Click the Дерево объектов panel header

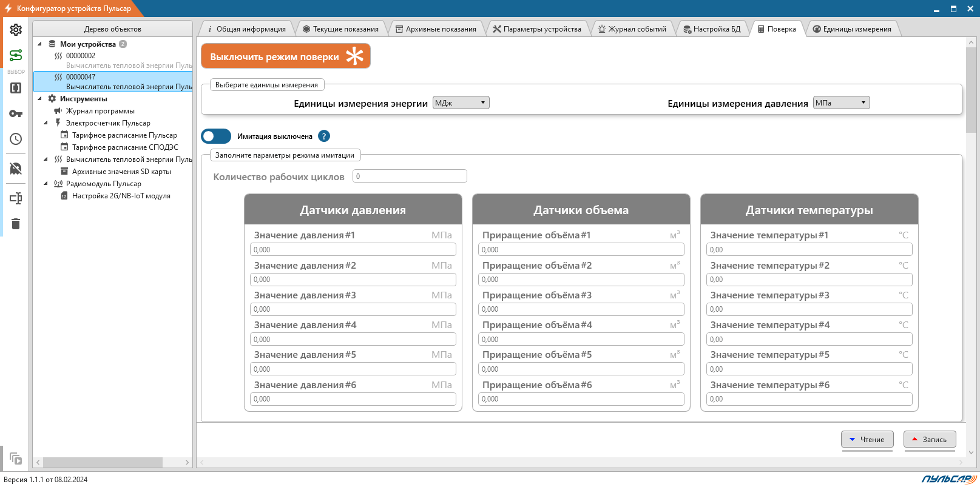click(113, 29)
